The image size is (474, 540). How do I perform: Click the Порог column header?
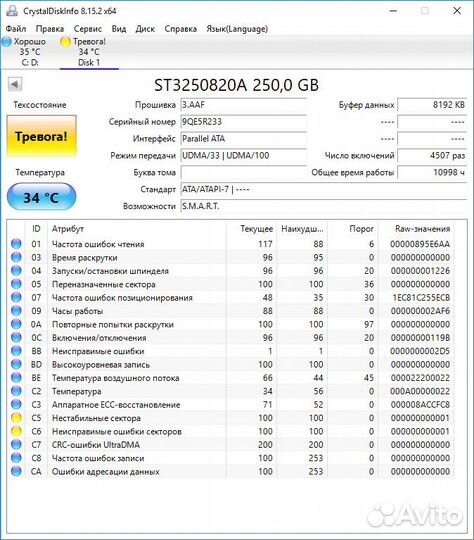353,229
